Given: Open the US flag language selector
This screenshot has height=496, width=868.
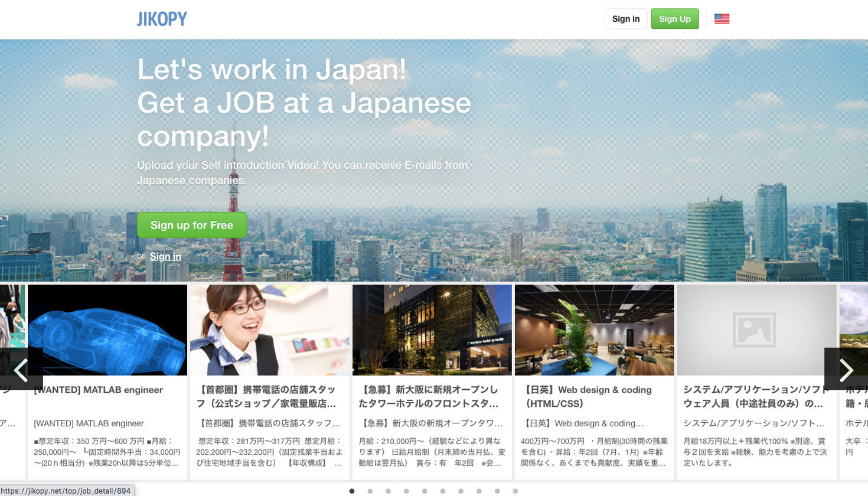Looking at the screenshot, I should [x=722, y=19].
